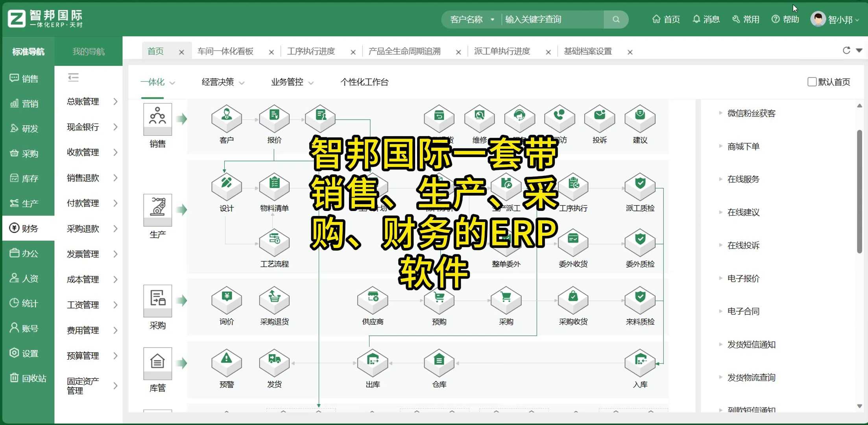The width and height of the screenshot is (868, 425).
Task: Click the right panel scrollbar thumb
Action: [x=859, y=192]
